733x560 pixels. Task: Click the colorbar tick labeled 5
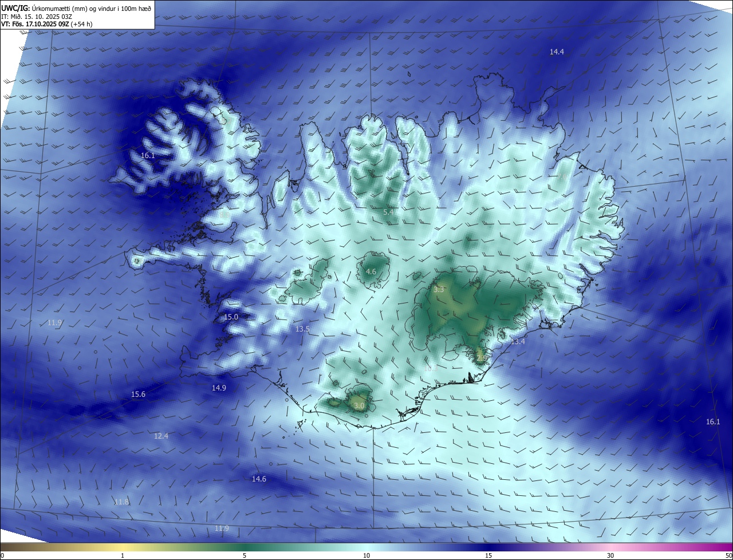point(245,555)
